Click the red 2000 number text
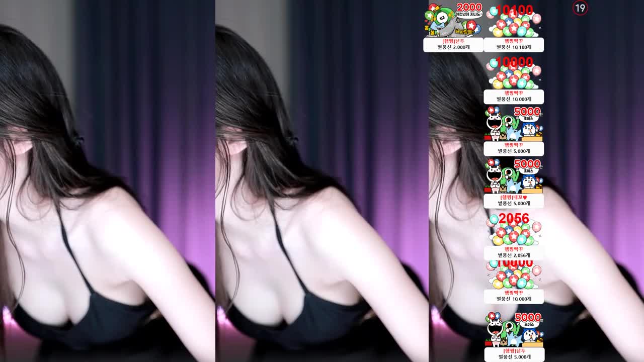This screenshot has width=644, height=362. point(469,7)
